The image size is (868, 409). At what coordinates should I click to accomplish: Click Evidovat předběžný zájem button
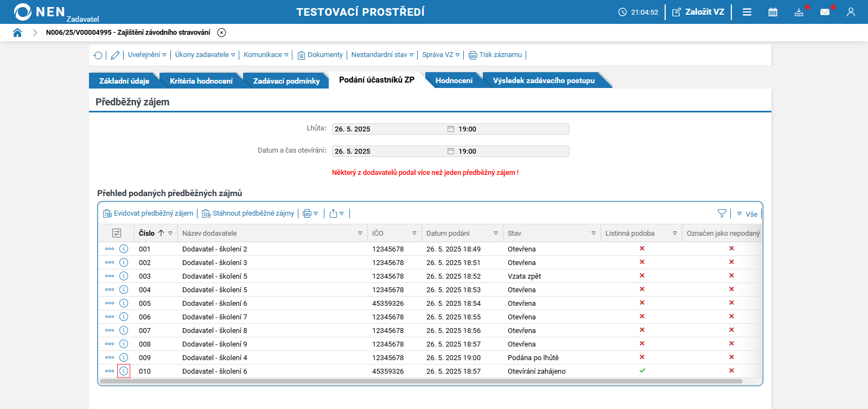(148, 213)
